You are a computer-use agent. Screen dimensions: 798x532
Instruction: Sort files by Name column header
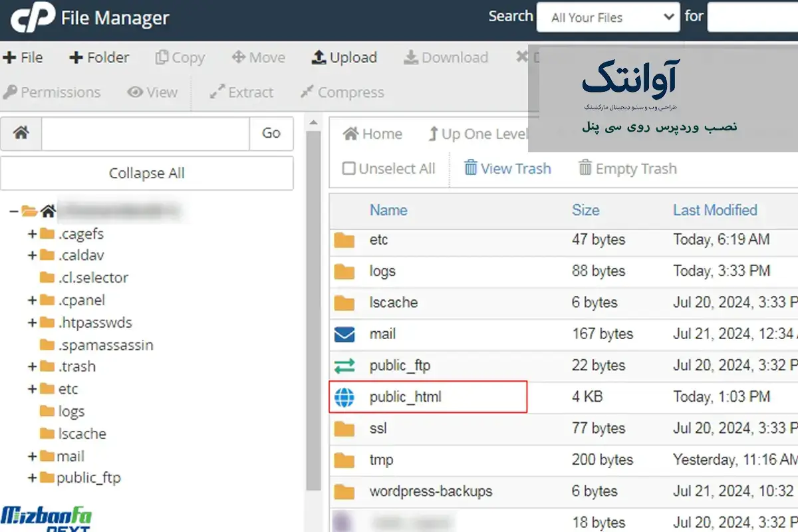(388, 210)
